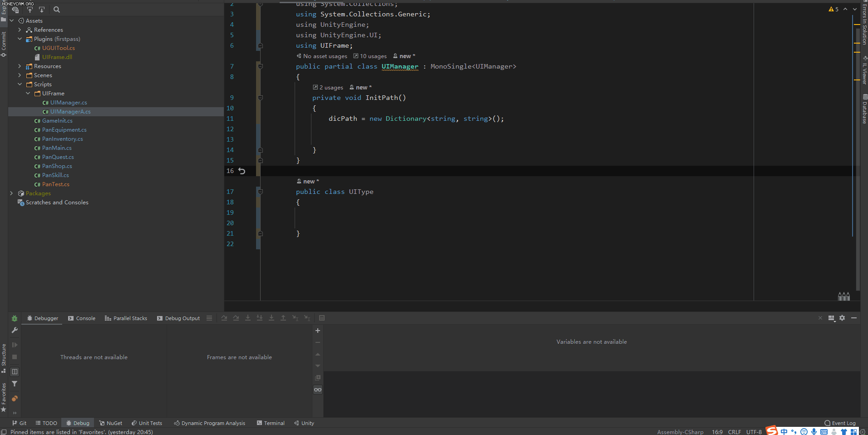Click the funnel filter icon in debug panel

[x=15, y=384]
